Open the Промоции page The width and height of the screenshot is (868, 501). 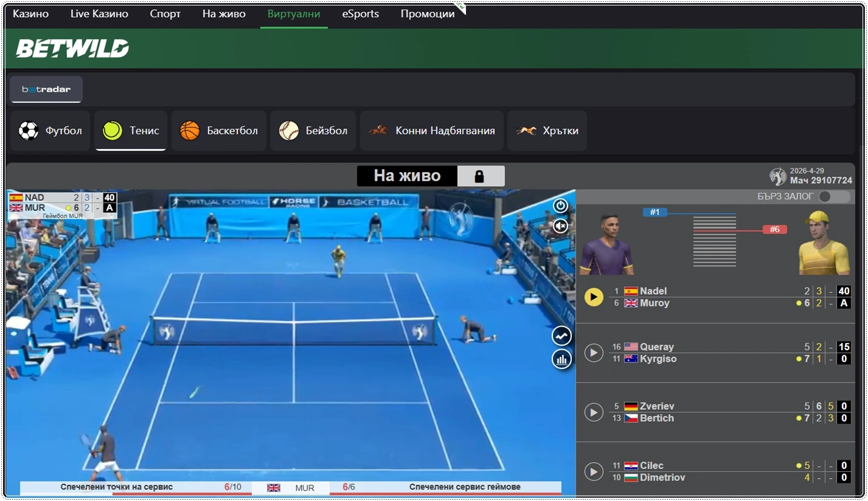point(428,14)
